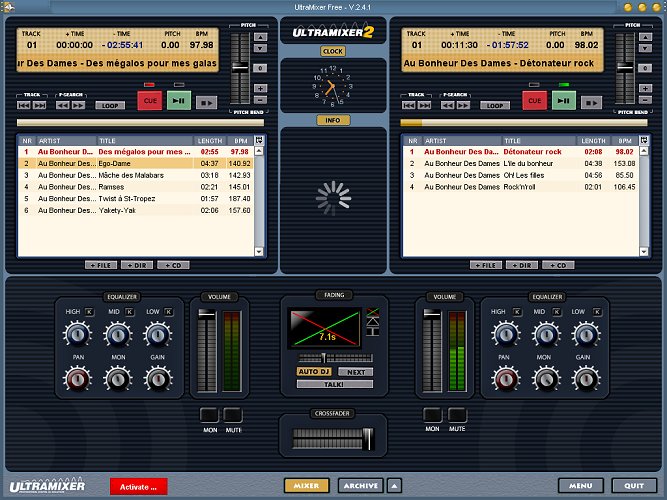
Task: Click right deck pitch bend minus
Action: point(645,100)
